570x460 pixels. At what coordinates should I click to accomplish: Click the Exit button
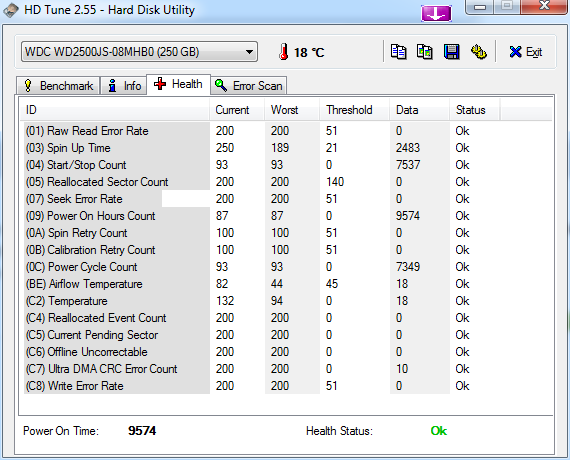(x=526, y=52)
